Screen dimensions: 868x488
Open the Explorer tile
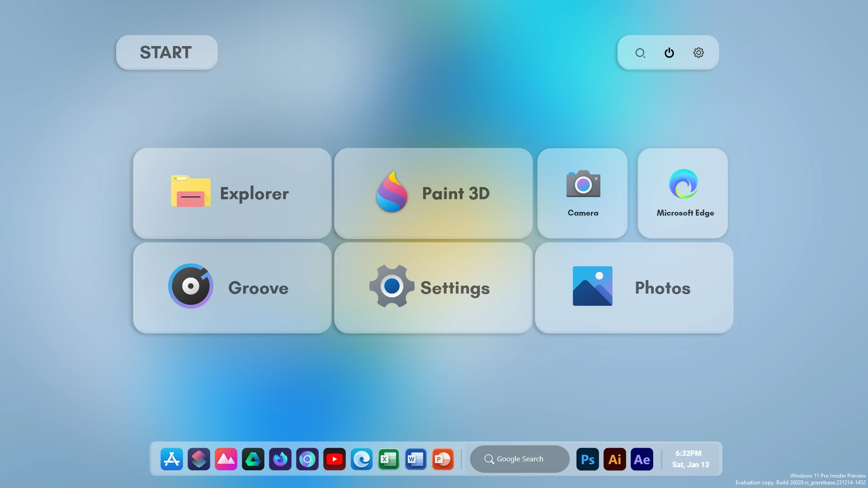tap(232, 193)
